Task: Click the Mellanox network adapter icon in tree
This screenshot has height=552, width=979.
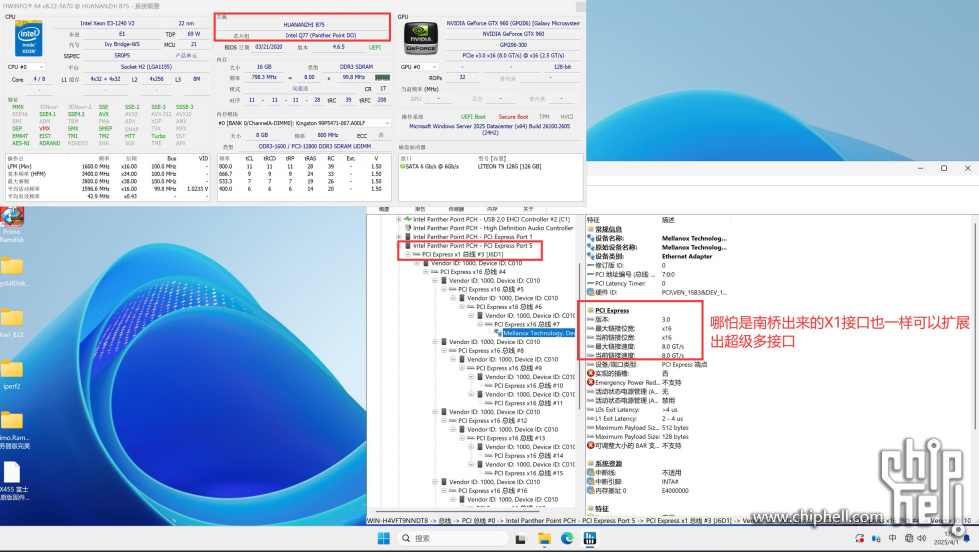Action: [498, 333]
